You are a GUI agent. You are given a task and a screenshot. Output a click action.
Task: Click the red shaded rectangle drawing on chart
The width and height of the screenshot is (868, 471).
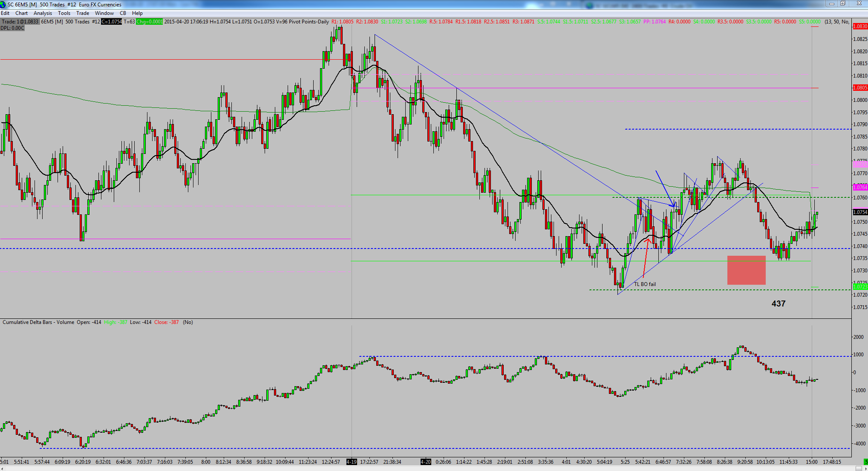click(x=746, y=270)
